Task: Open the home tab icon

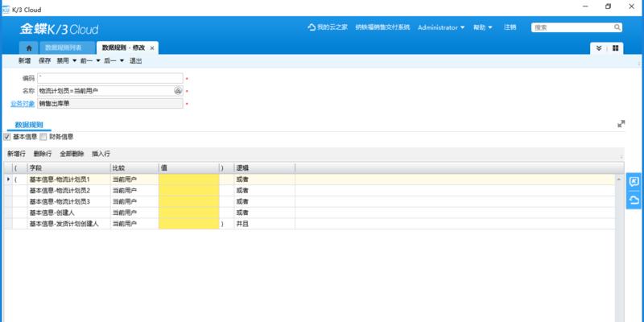Action: (x=29, y=48)
